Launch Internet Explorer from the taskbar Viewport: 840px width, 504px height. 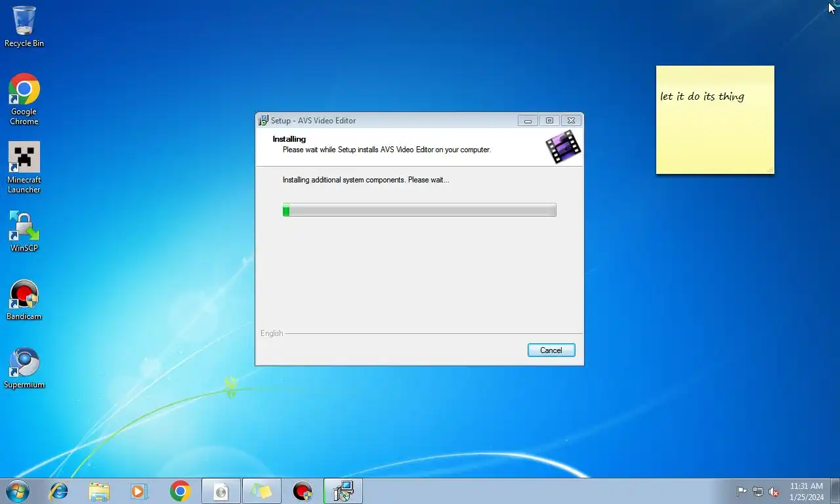[x=59, y=491]
